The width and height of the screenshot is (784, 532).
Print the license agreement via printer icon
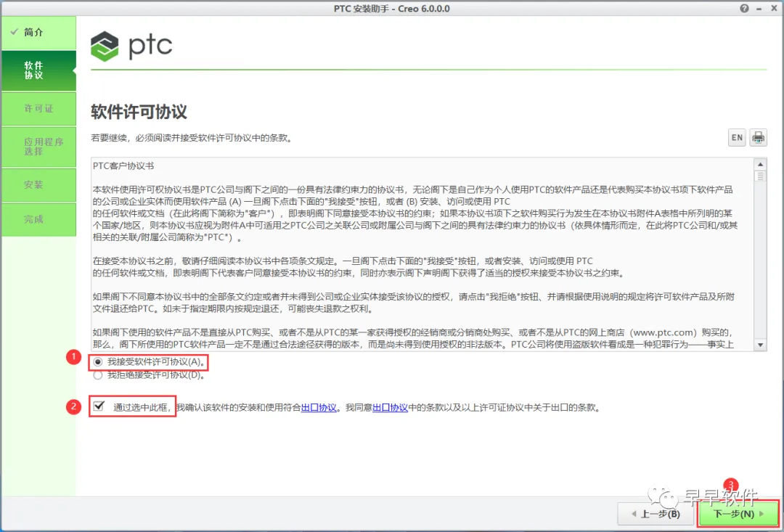[x=758, y=137]
